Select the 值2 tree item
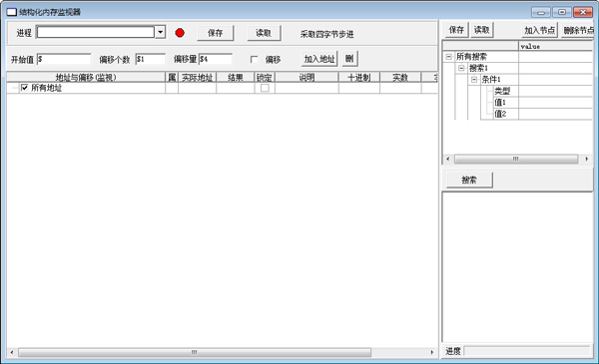 pyautogui.click(x=500, y=114)
